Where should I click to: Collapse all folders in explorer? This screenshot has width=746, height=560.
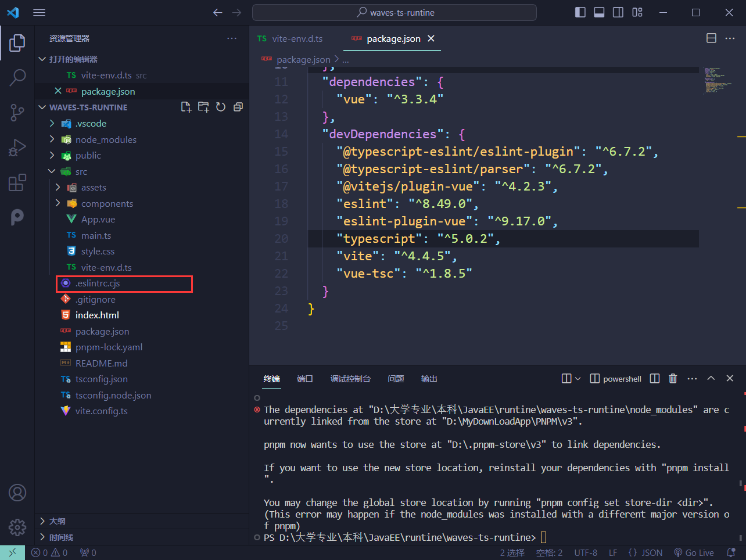coord(238,107)
